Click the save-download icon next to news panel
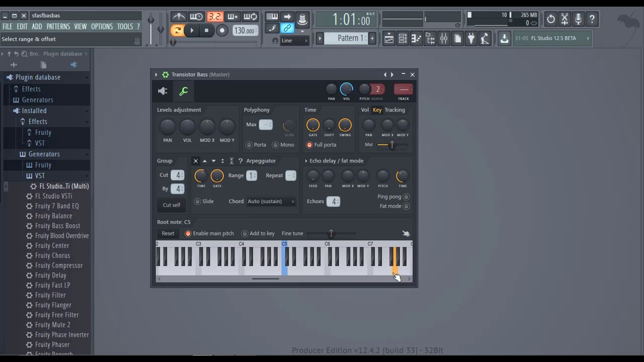 pyautogui.click(x=504, y=38)
